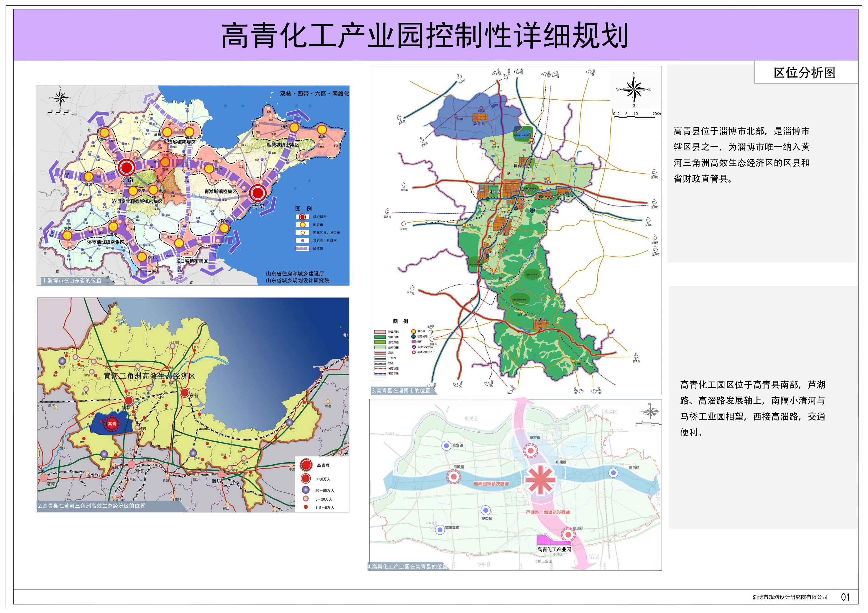
Task: Click the Dongying city red circle
Action: coord(185,392)
